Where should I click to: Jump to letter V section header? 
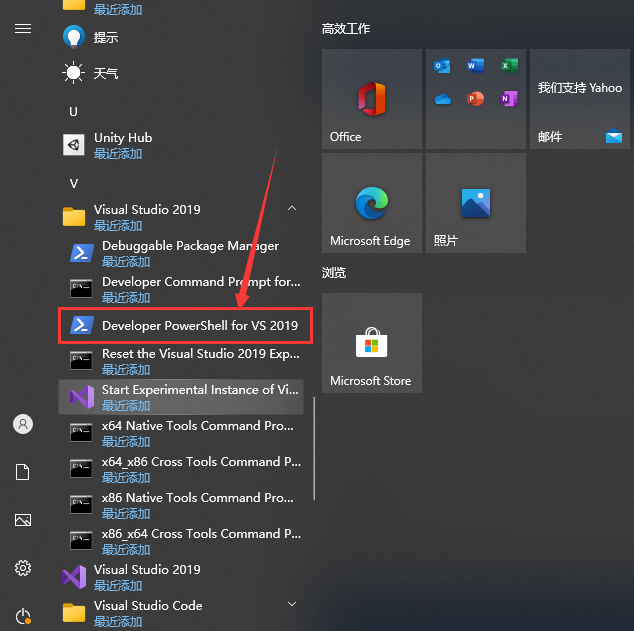click(74, 184)
